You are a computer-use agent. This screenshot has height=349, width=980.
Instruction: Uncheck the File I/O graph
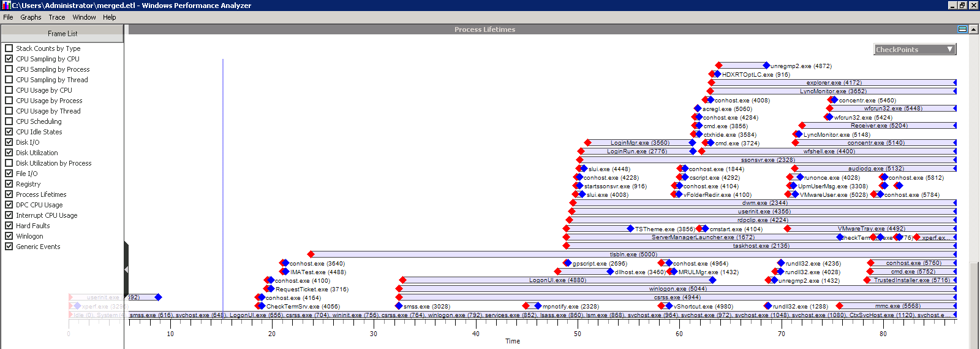click(9, 173)
